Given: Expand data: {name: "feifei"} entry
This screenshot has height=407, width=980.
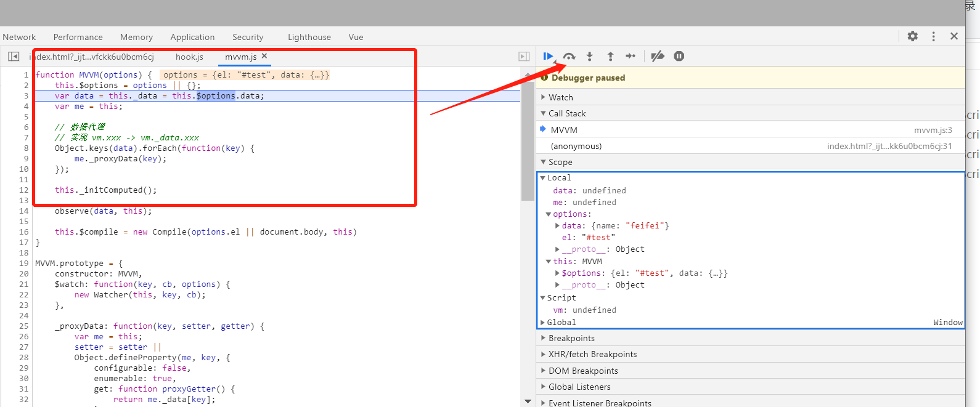Looking at the screenshot, I should point(557,226).
